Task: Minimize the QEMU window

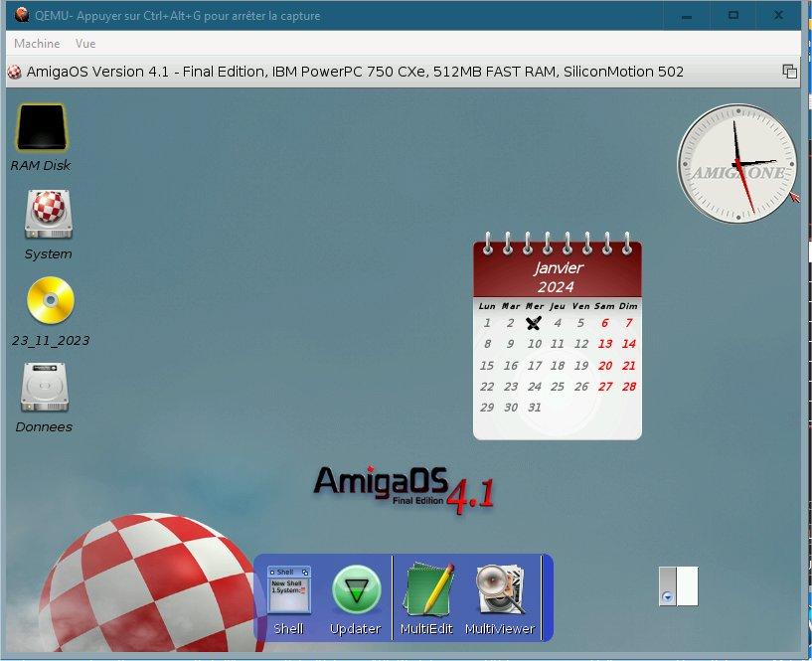Action: [x=687, y=16]
